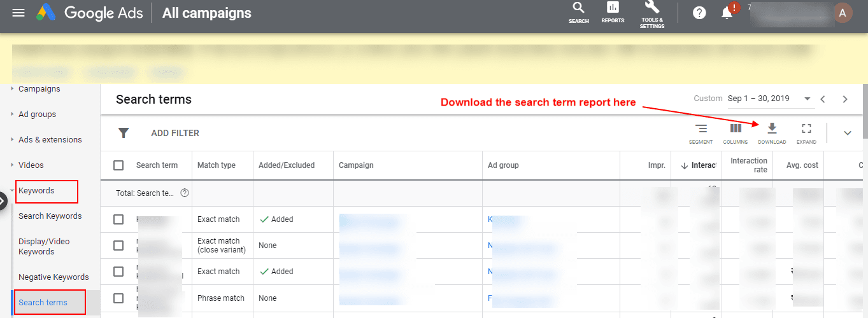The image size is (868, 318).
Task: Download the search terms report
Action: click(772, 134)
